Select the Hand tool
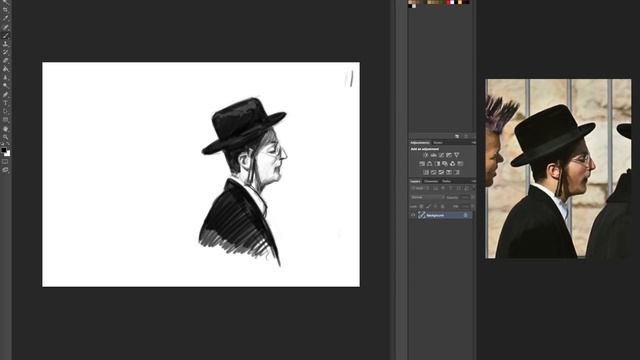This screenshot has height=360, width=640. tap(5, 129)
